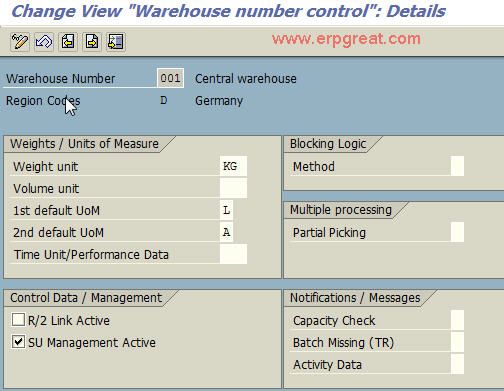Click the Region Codes label
This screenshot has height=391, width=504.
coord(43,101)
